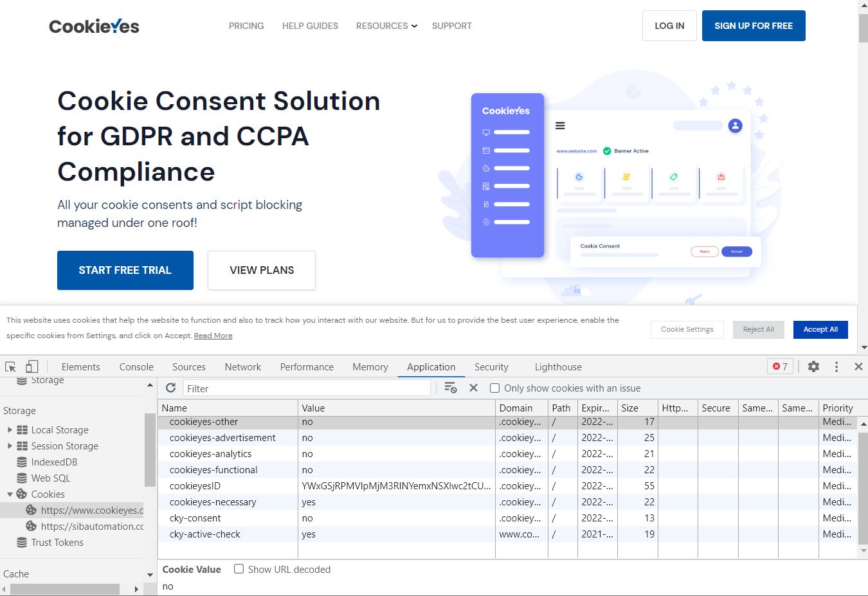Screen dimensions: 868x596
Task: Select the cky-active-check cookie row
Action: coord(508,534)
